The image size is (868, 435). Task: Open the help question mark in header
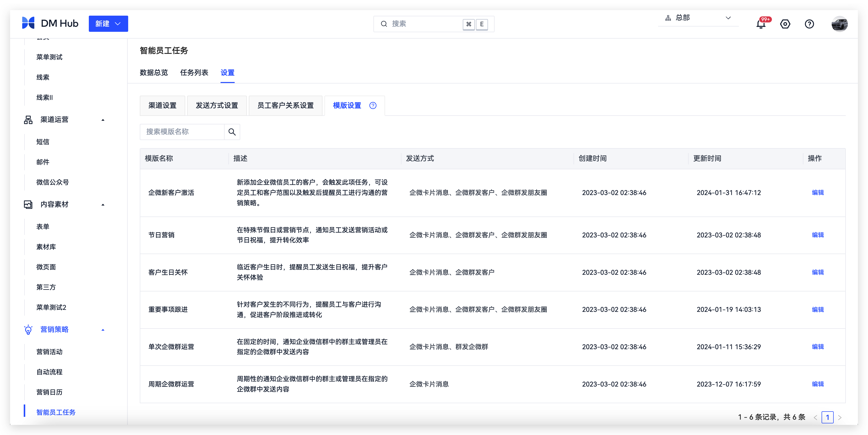[x=809, y=24]
